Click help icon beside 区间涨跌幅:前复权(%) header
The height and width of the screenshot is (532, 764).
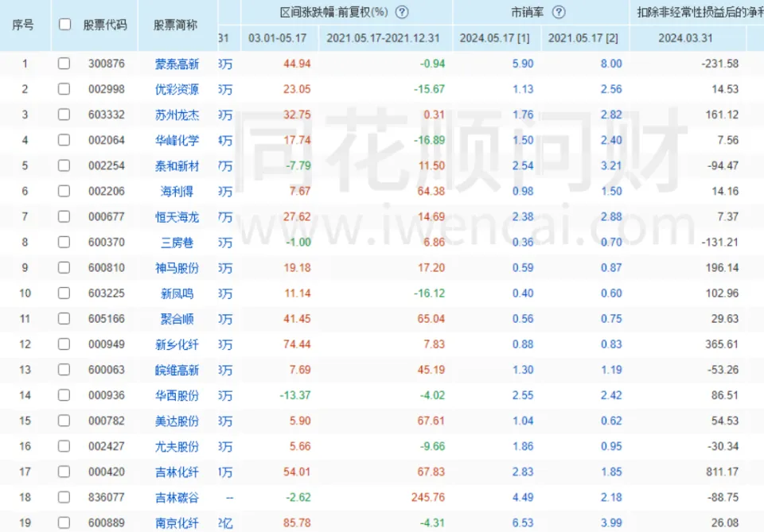[402, 12]
